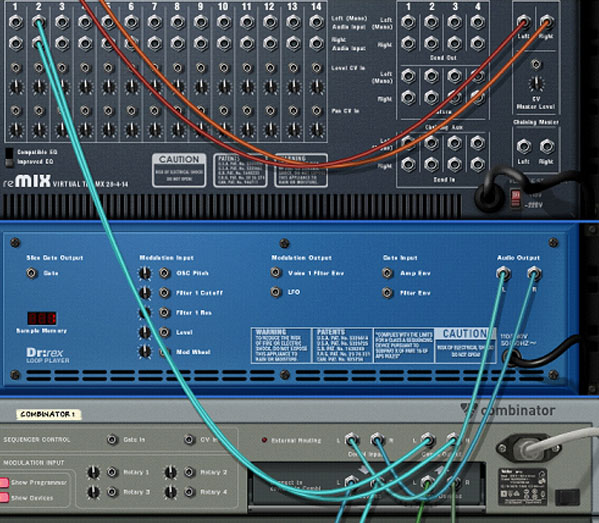This screenshot has height=523, width=599.
Task: Adjust Dr.Rex Level modulation knob
Action: coord(145,332)
